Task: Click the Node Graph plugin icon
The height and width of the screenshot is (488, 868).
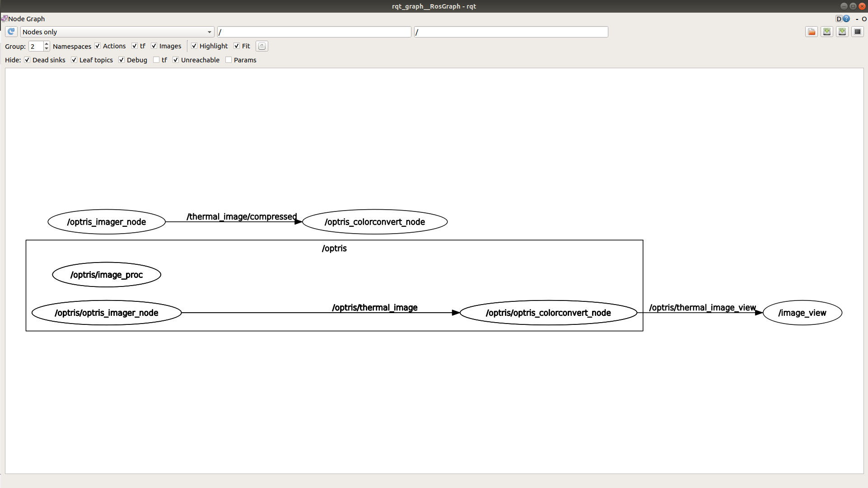Action: (4, 19)
